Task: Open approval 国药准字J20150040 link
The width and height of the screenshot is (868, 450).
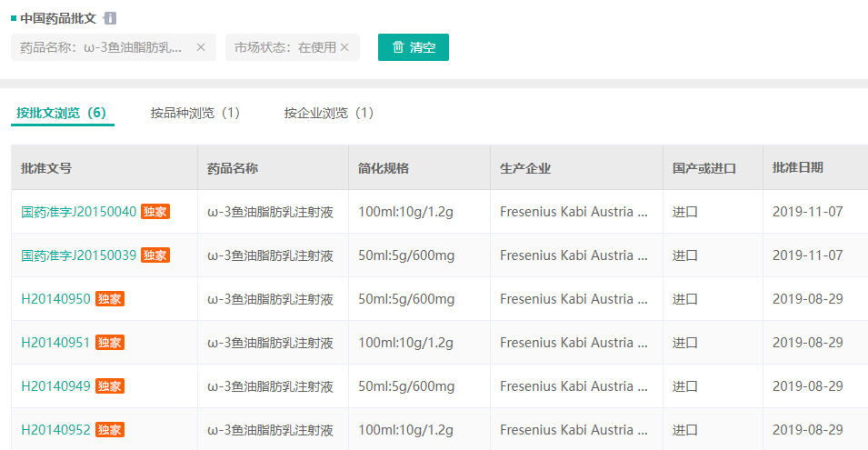Action: 79,212
